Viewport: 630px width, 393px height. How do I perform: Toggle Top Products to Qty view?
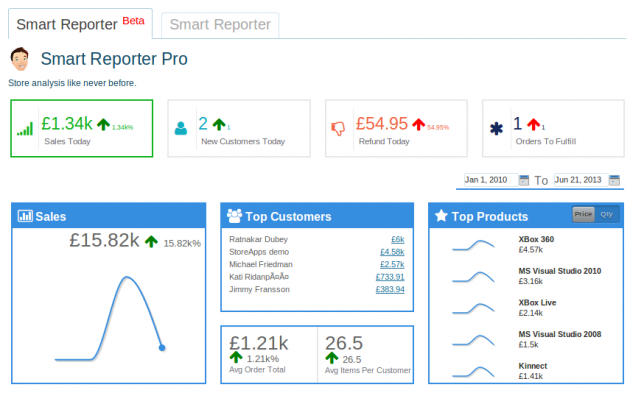pyautogui.click(x=607, y=214)
